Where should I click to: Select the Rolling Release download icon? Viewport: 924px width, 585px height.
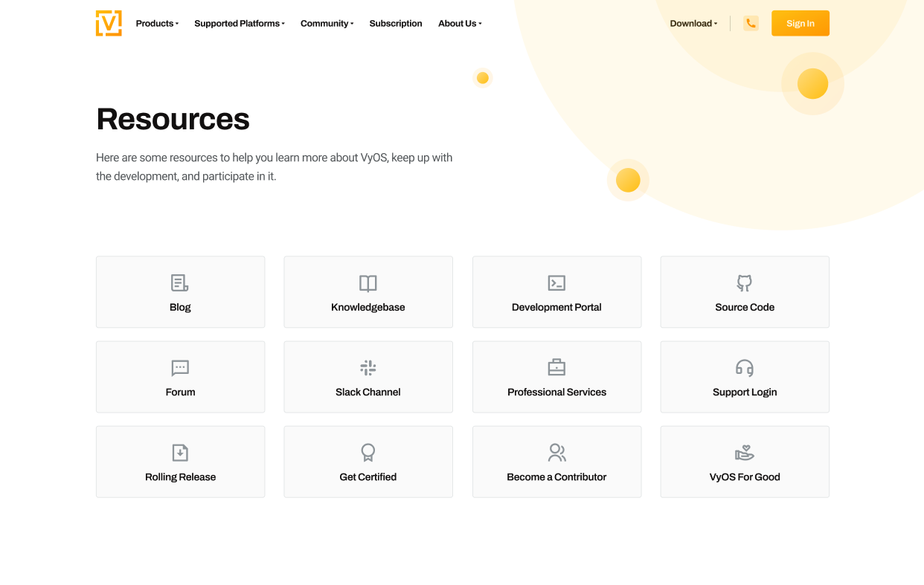[x=179, y=452]
